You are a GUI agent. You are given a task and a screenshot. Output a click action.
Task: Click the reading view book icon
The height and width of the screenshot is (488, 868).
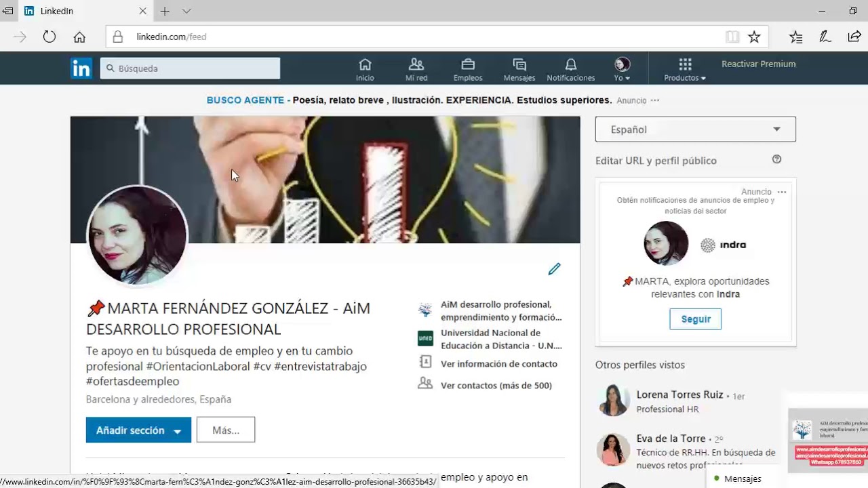(x=732, y=37)
